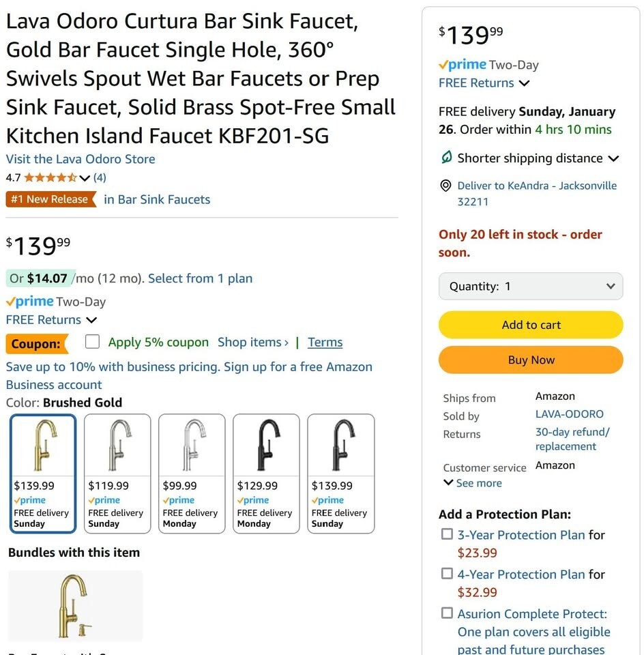
Task: Expand the Shorter shipping distance chevron
Action: [x=613, y=158]
